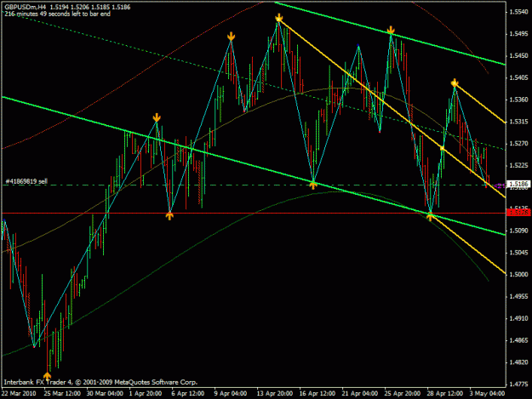Click the '1 Apr 20:00' date label
The image size is (532, 399).
(146, 393)
